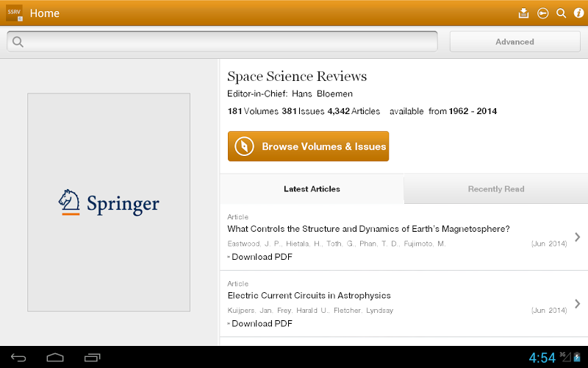Tap the SSRV app logo
Image resolution: width=588 pixels, height=368 pixels.
[x=14, y=13]
